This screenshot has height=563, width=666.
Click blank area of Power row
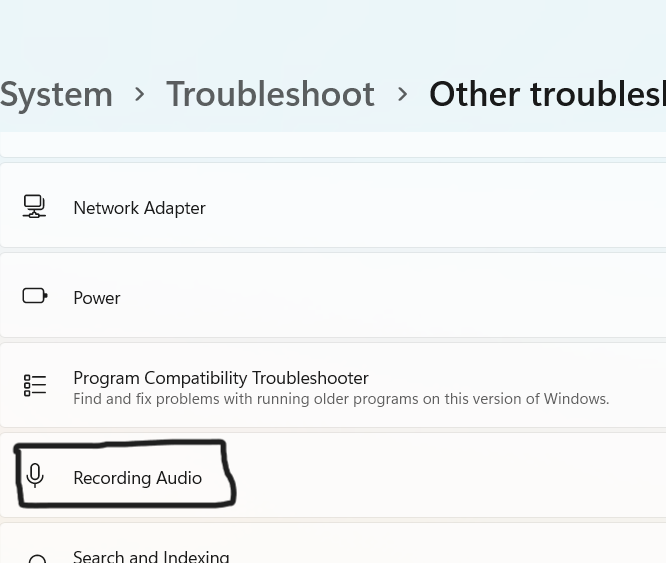click(x=450, y=296)
